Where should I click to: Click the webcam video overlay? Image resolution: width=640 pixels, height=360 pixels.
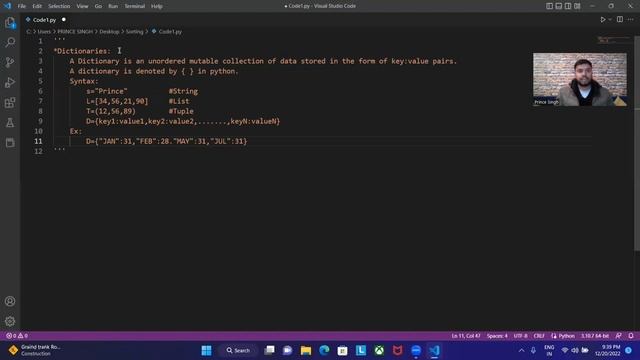tap(580, 80)
